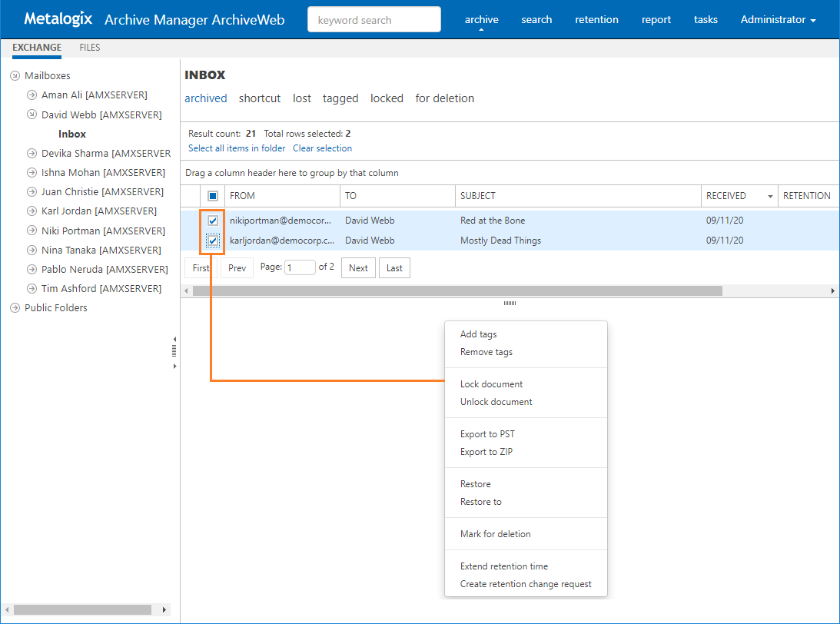Click the arrow icon next to Public Folders

[15, 308]
